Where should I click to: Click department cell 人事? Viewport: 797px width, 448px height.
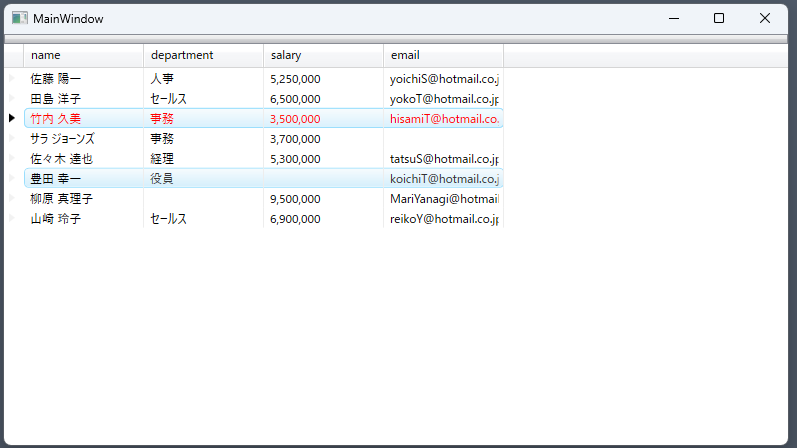click(x=203, y=79)
